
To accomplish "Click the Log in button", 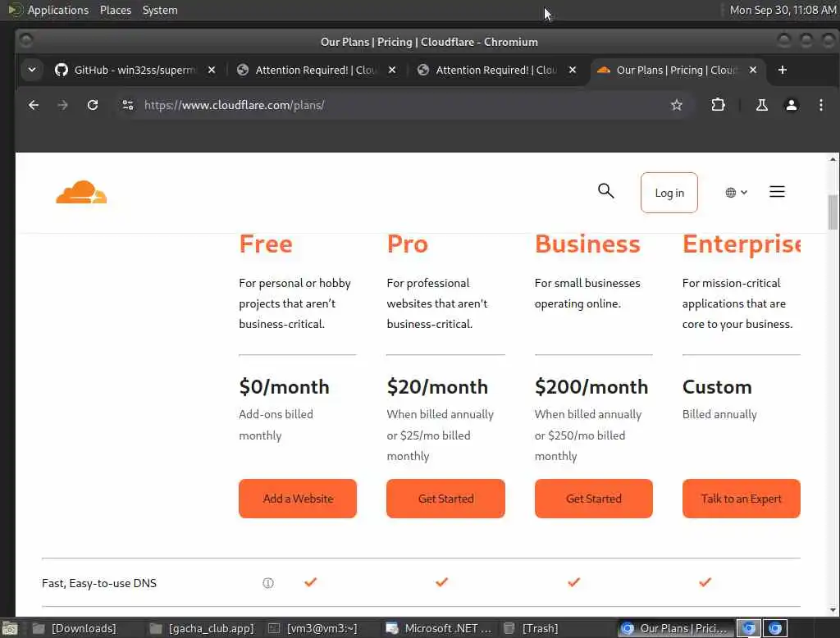I will [669, 193].
